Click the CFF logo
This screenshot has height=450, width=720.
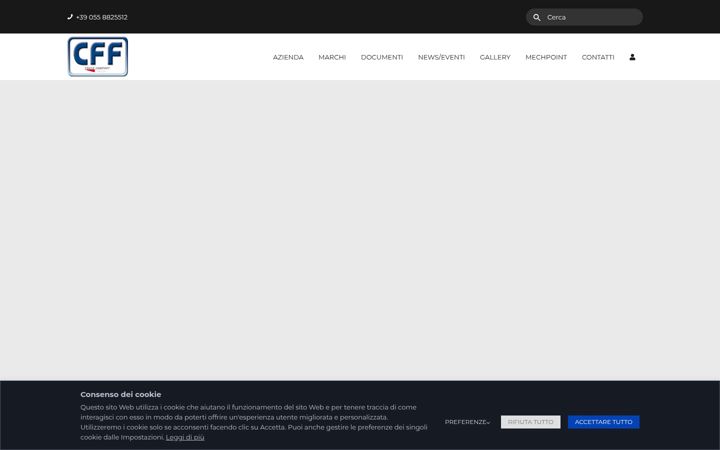[98, 56]
